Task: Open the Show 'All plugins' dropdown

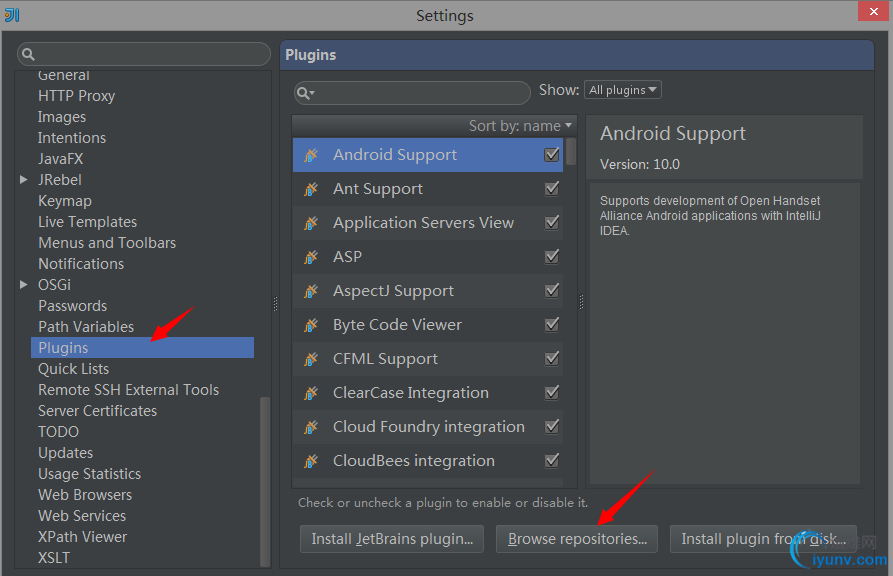Action: pyautogui.click(x=622, y=90)
